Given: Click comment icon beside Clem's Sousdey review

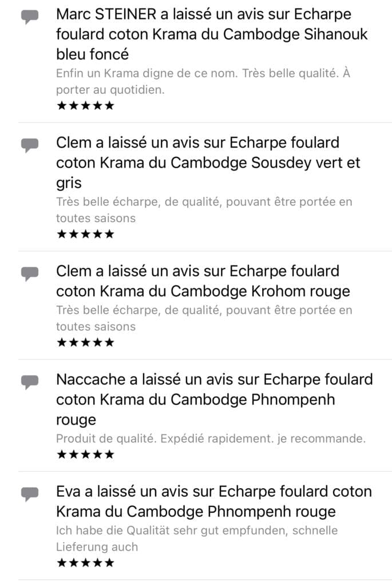Looking at the screenshot, I should [30, 146].
